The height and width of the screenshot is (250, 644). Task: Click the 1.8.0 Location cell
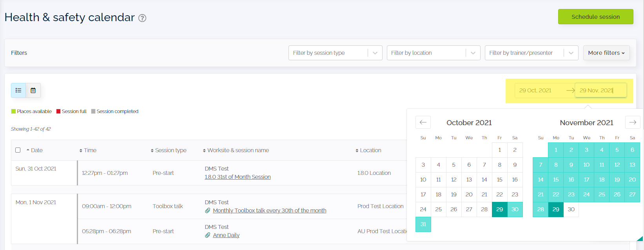click(374, 173)
